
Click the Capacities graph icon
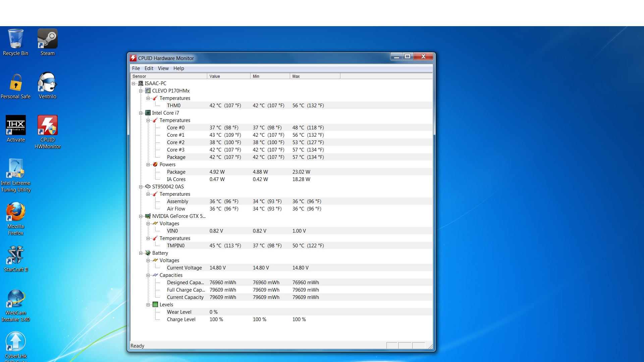point(155,275)
